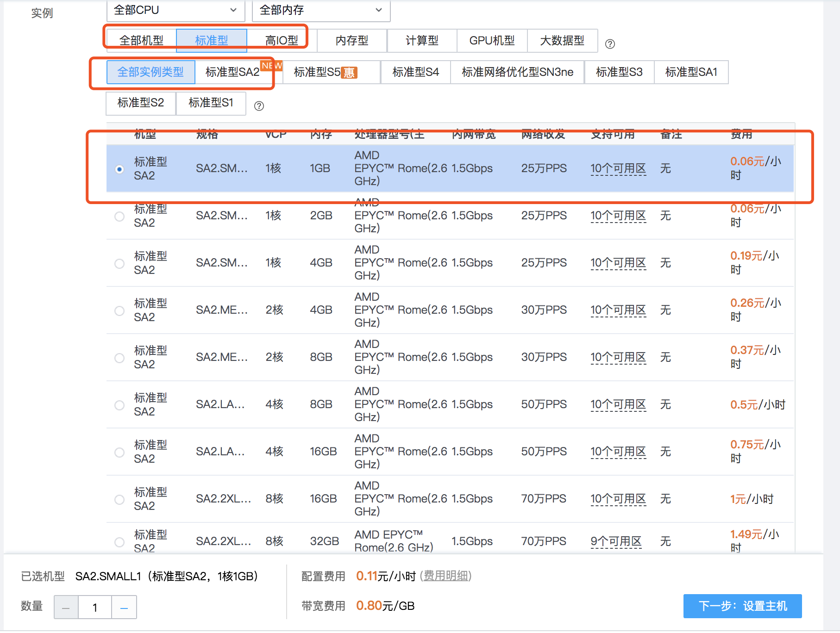
Task: Open the 全部CPU dropdown
Action: (176, 10)
